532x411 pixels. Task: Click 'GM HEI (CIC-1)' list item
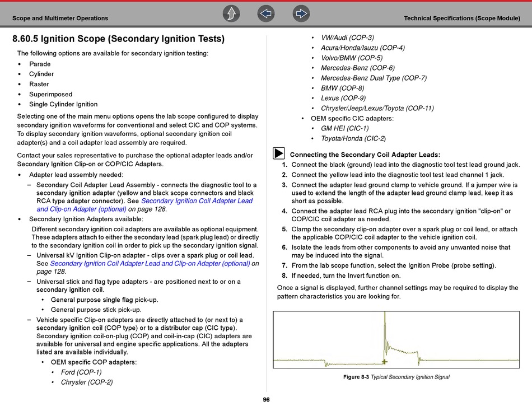pos(345,128)
